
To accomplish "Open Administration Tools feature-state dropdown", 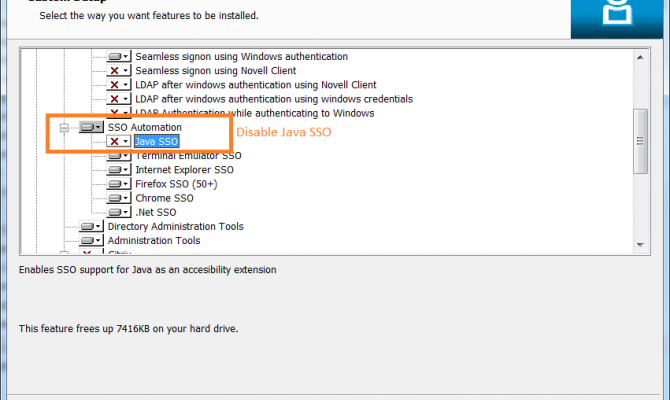I will point(92,240).
